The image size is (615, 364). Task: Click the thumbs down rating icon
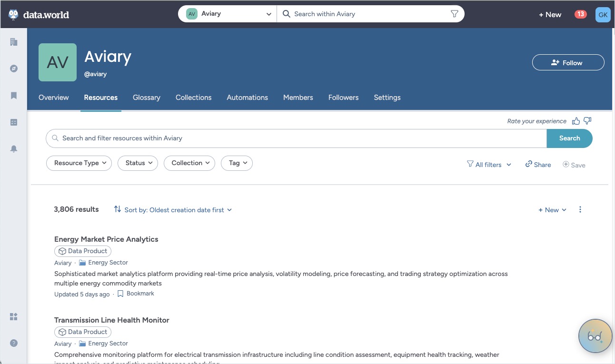tap(587, 121)
